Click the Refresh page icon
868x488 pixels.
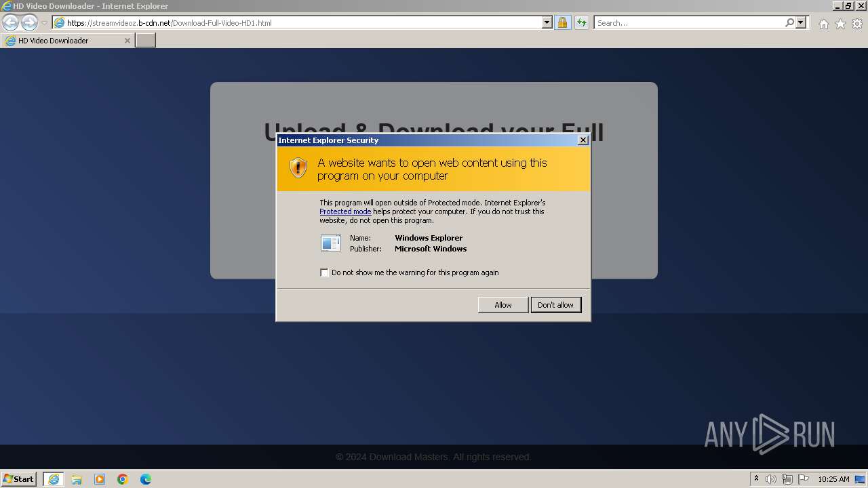[581, 22]
